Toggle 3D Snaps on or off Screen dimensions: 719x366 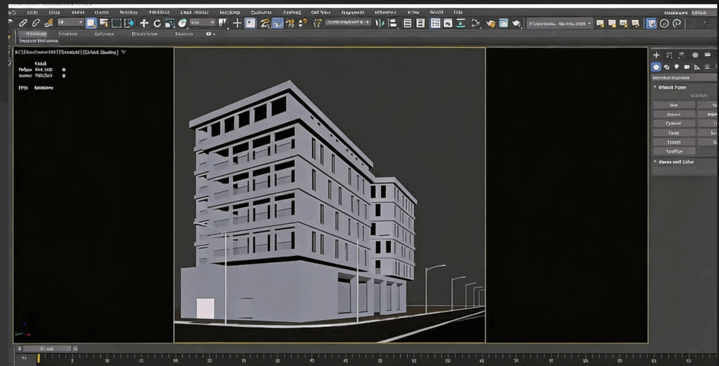265,23
